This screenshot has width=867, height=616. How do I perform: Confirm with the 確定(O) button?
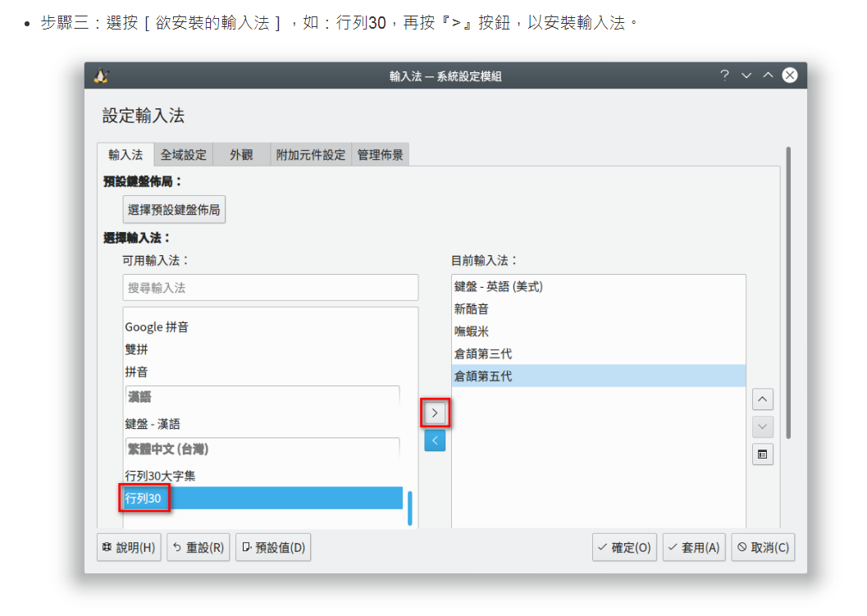pyautogui.click(x=624, y=547)
